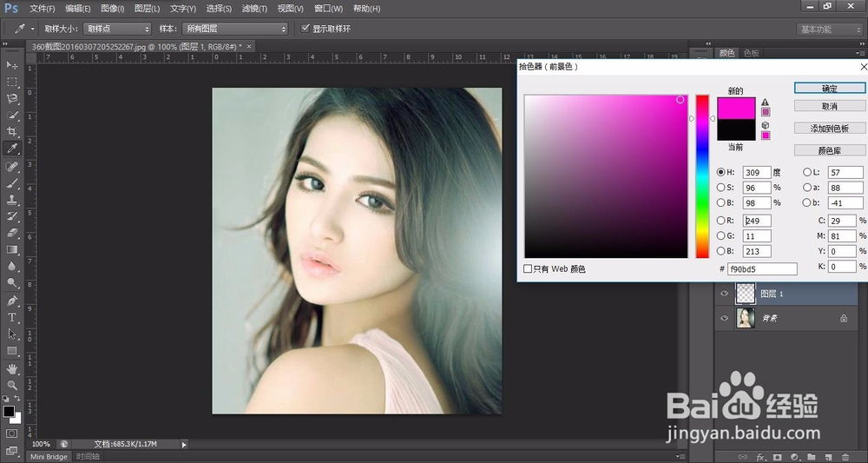868x463 pixels.
Task: Open the 取样大小 dropdown
Action: pyautogui.click(x=117, y=29)
